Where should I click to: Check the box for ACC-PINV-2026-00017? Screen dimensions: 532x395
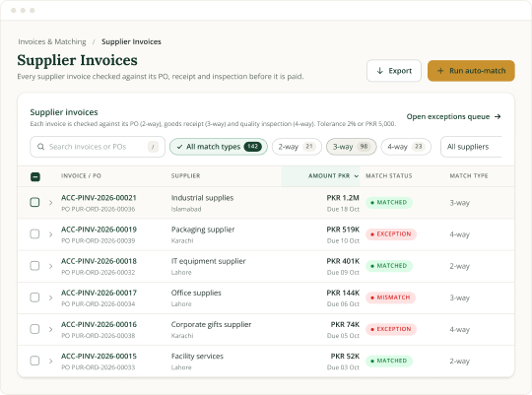(x=34, y=297)
